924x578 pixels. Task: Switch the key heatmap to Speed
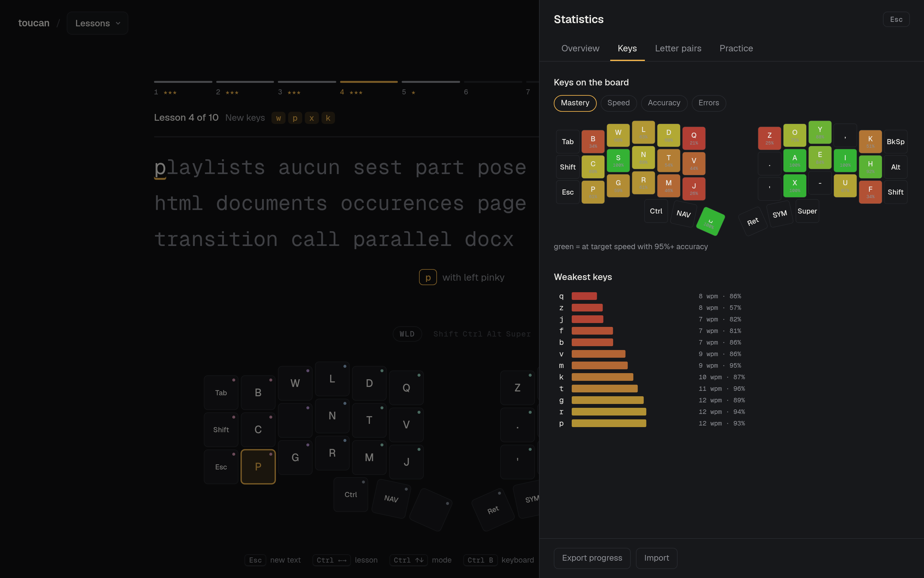[618, 103]
